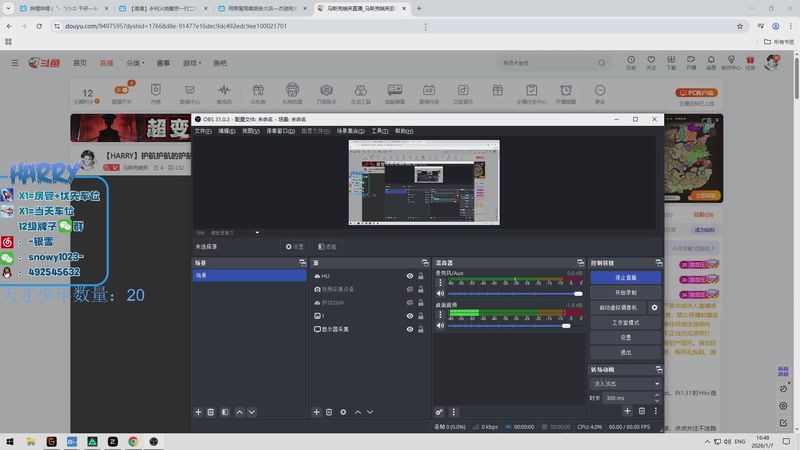Show the 视频采集设备 source

(x=410, y=289)
